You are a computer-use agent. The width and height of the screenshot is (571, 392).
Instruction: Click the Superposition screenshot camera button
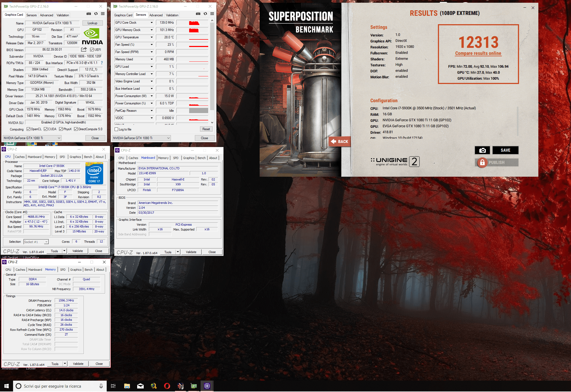pyautogui.click(x=482, y=150)
